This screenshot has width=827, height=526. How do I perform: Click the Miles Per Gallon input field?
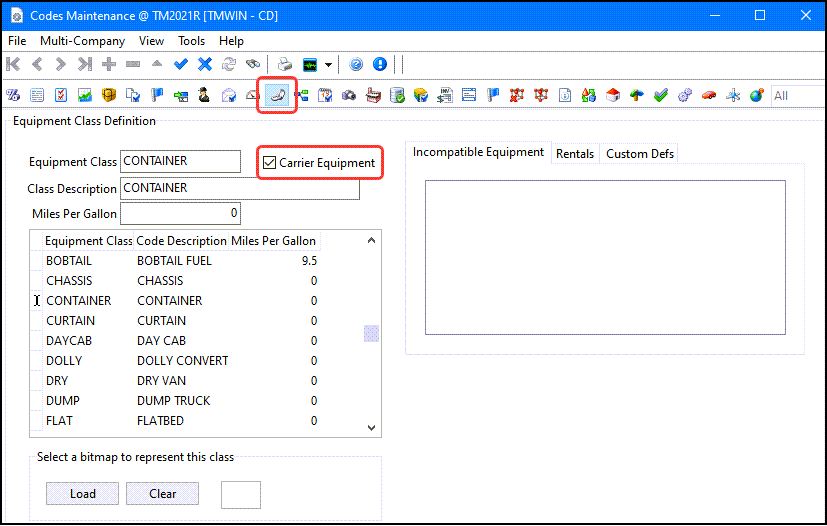(x=180, y=213)
